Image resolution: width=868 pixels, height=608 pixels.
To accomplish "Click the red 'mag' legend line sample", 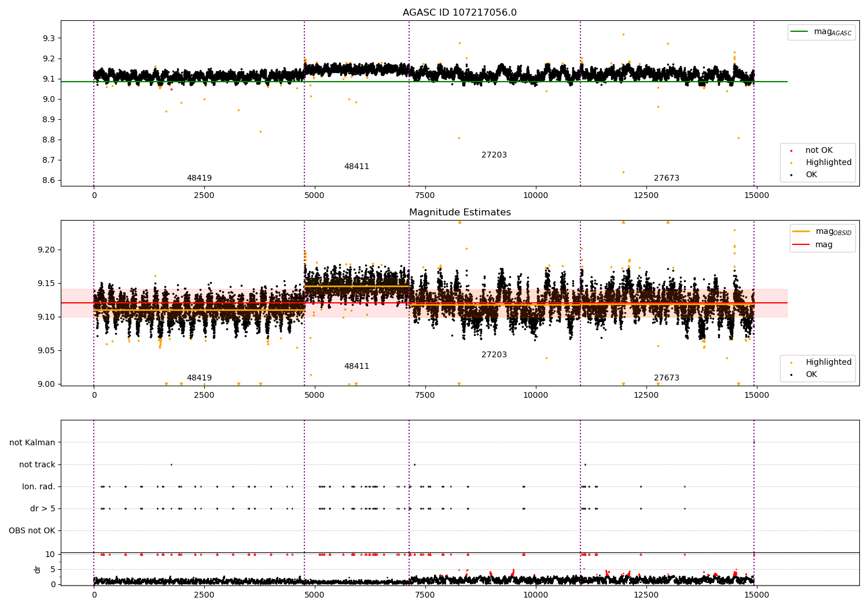I will pyautogui.click(x=801, y=245).
